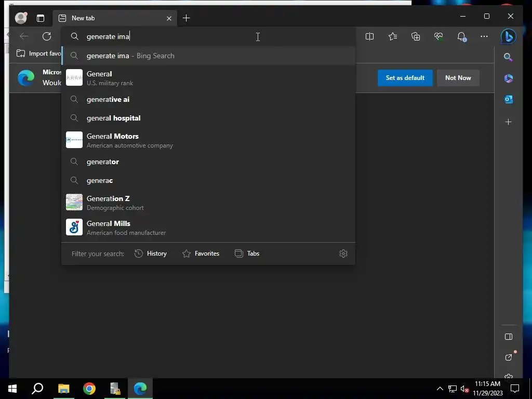Open Outlook sidebar icon

tap(508, 99)
